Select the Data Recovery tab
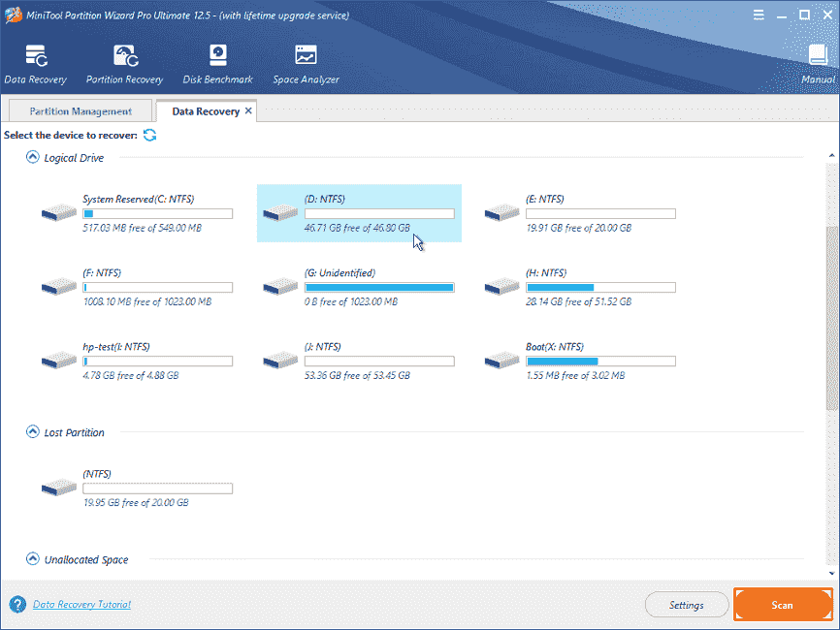Image resolution: width=840 pixels, height=630 pixels. click(206, 111)
